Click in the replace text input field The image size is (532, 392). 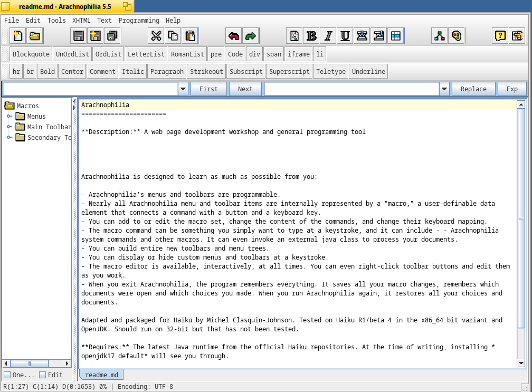tap(352, 89)
